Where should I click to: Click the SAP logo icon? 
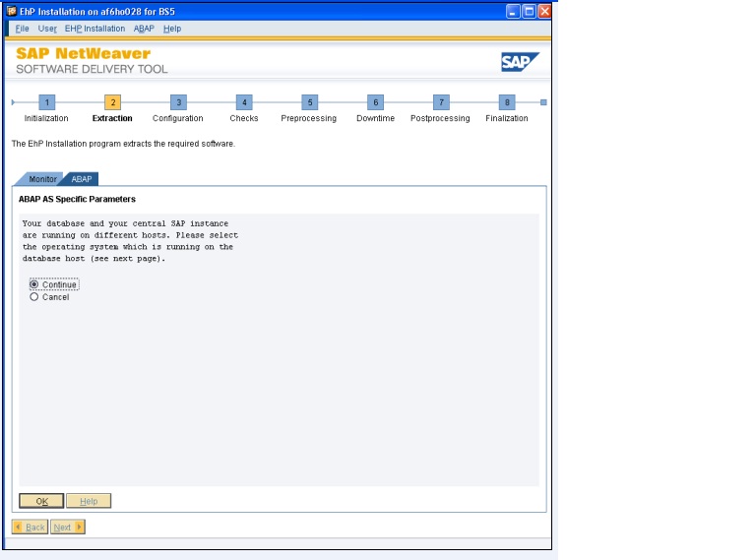pos(520,62)
